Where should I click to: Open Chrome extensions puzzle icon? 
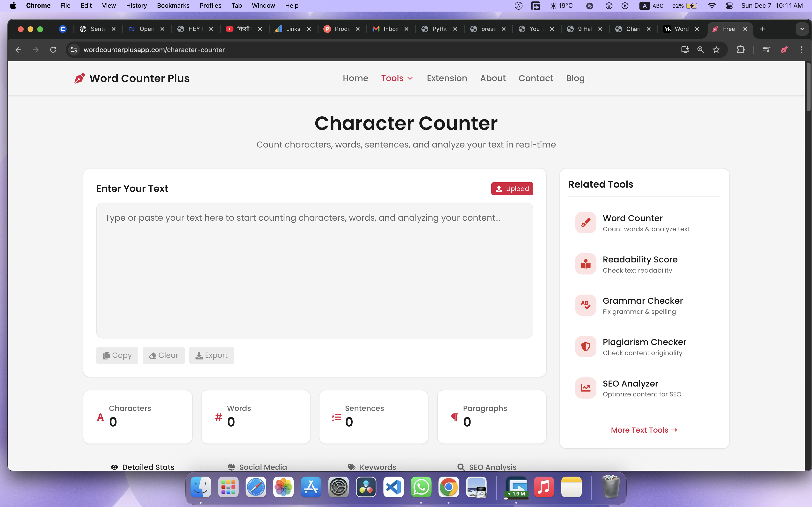[x=741, y=50]
